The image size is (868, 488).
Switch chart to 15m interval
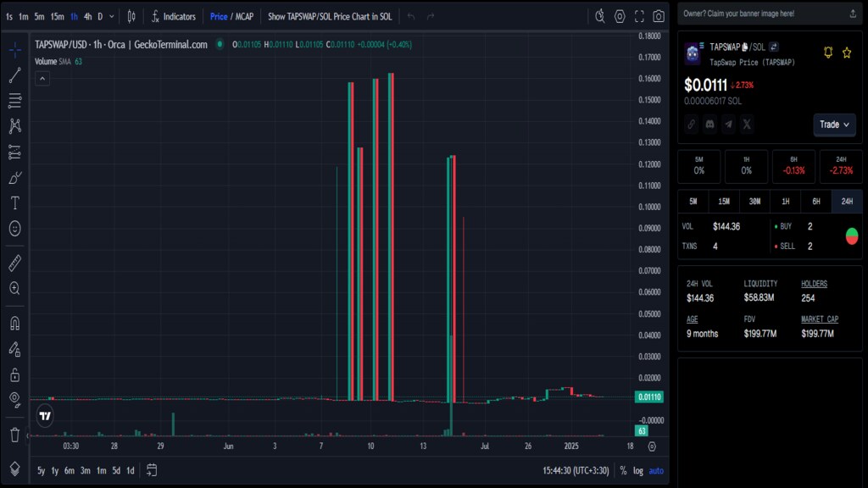pyautogui.click(x=57, y=17)
